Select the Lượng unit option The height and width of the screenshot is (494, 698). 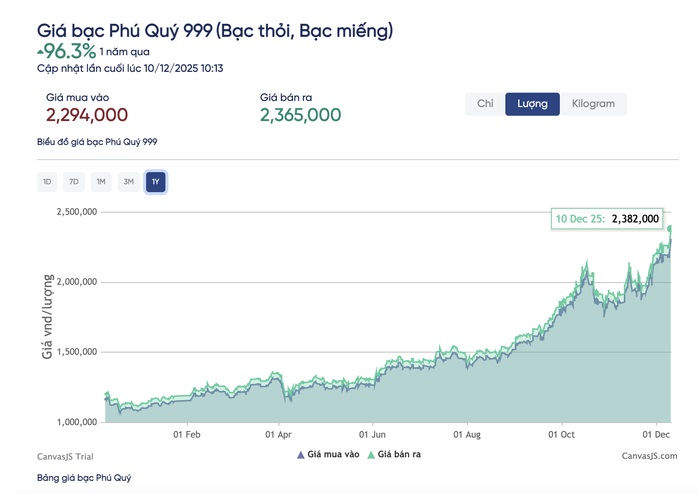[x=532, y=103]
